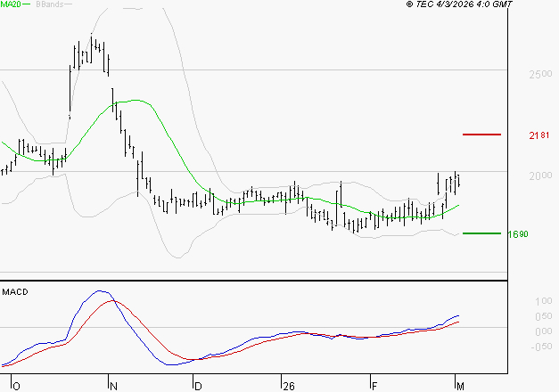Click the MACD 100 axis label
This screenshot has height=392, width=559.
[544, 301]
